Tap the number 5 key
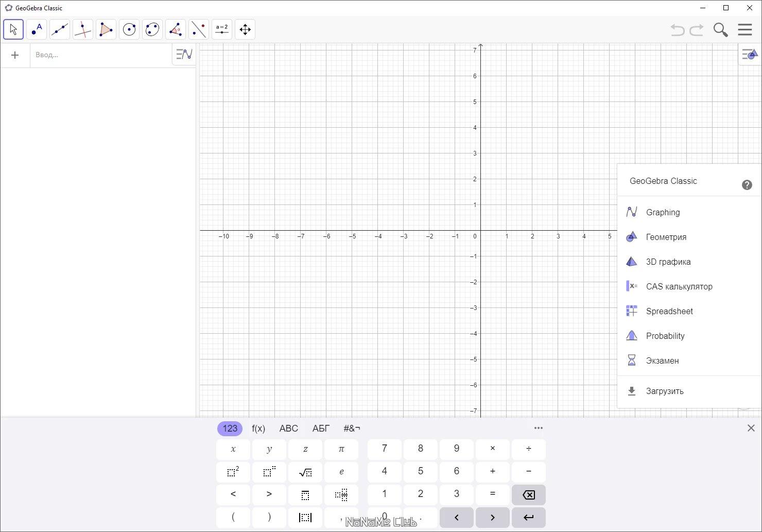The height and width of the screenshot is (532, 762). (x=421, y=472)
